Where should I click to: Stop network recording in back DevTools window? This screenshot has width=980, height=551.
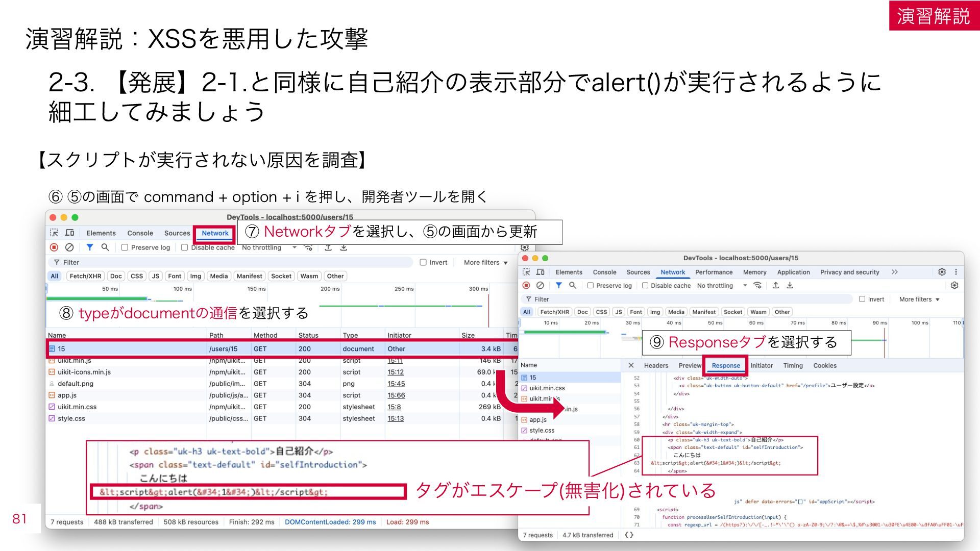coord(54,247)
